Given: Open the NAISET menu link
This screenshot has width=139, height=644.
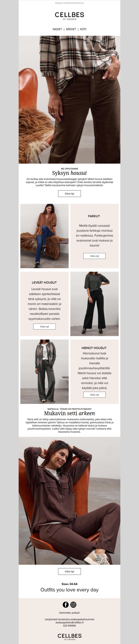Looking at the screenshot, I should coord(57,29).
